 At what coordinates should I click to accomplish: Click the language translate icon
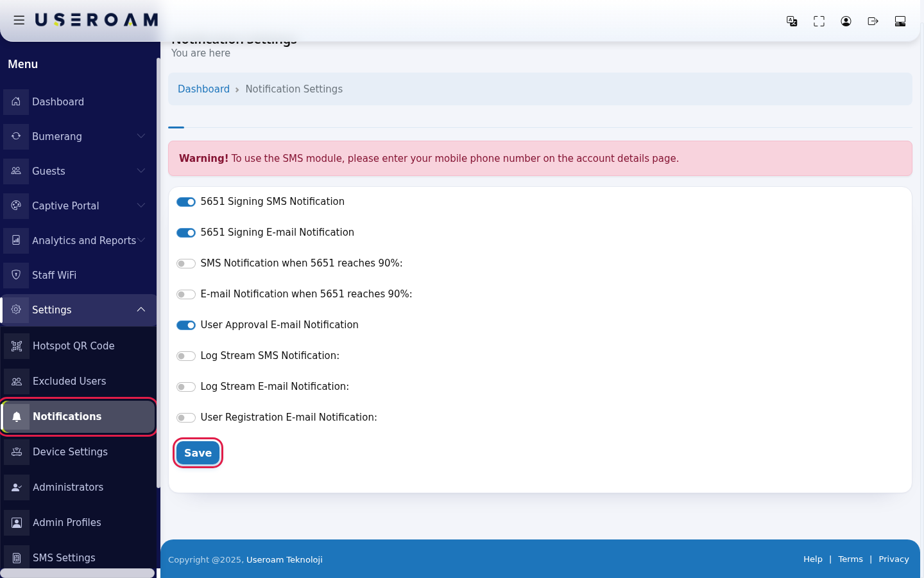pyautogui.click(x=792, y=21)
